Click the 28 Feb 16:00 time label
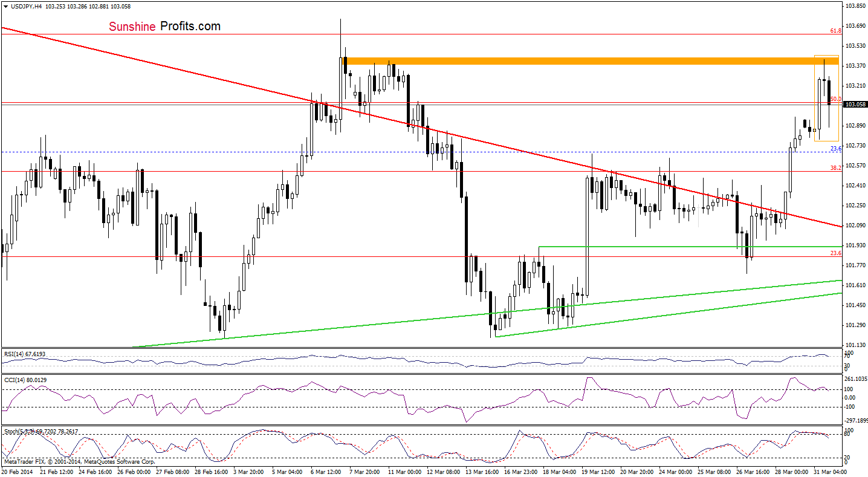Image resolution: width=868 pixels, height=477 pixels. 210,472
